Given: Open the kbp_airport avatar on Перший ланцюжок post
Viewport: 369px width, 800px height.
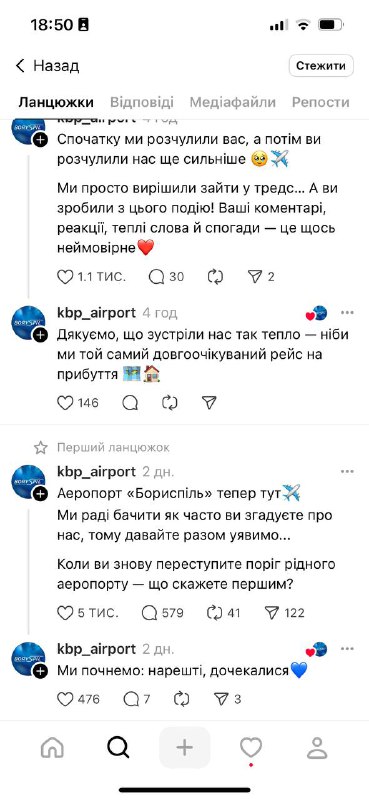Looking at the screenshot, I should click(29, 482).
